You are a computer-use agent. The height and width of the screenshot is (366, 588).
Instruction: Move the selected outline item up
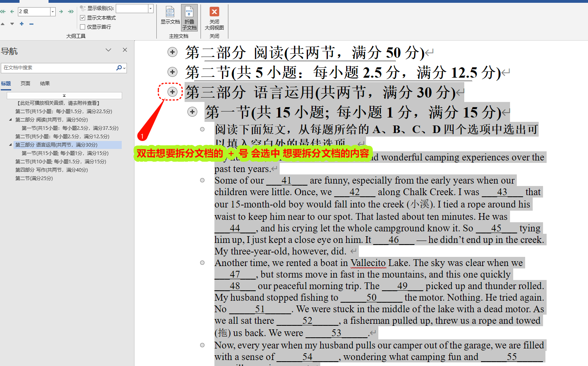[3, 24]
